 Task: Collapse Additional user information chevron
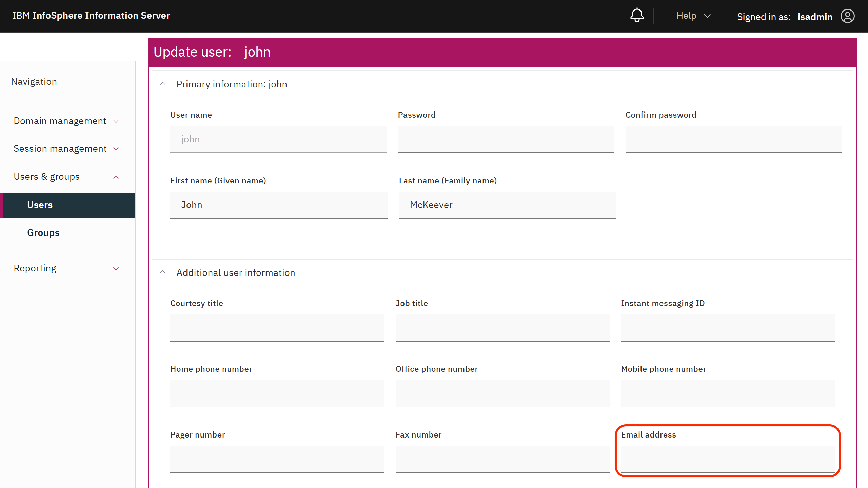(x=163, y=272)
